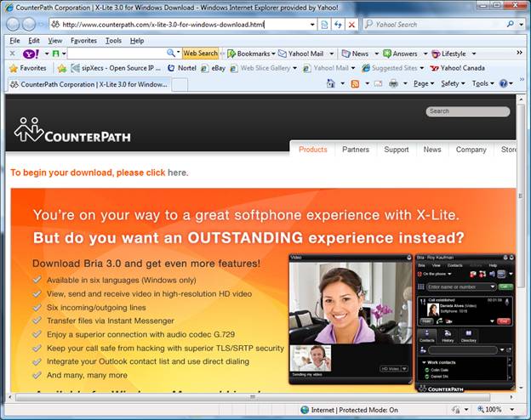Screen dimensions: 531x420
Task: Click the Read Mail envelope icon
Action: coord(379,83)
